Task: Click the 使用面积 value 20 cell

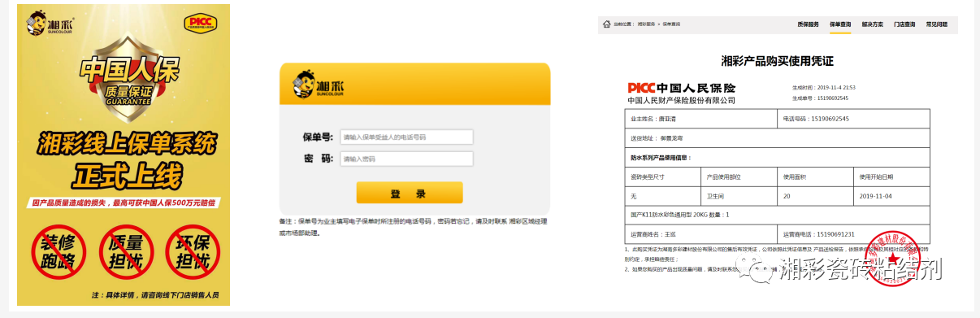Action: coord(816,196)
